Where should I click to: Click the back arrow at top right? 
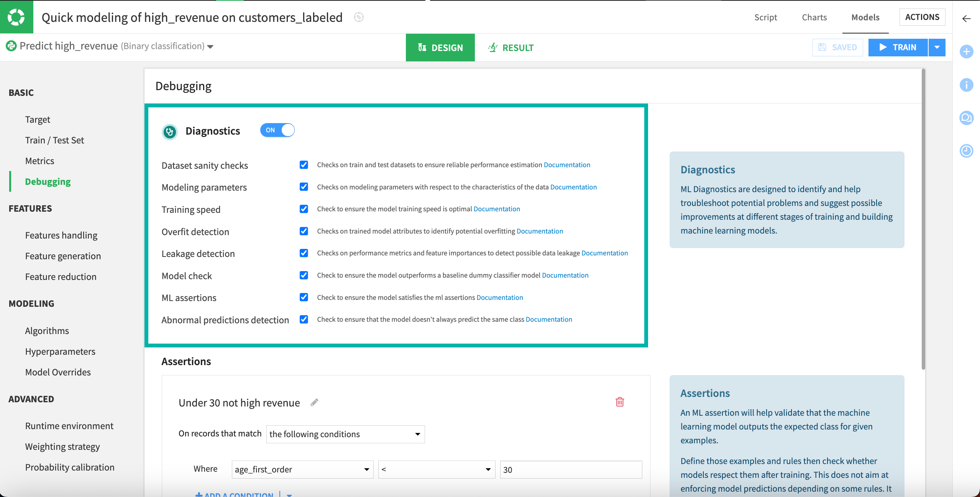tap(966, 18)
